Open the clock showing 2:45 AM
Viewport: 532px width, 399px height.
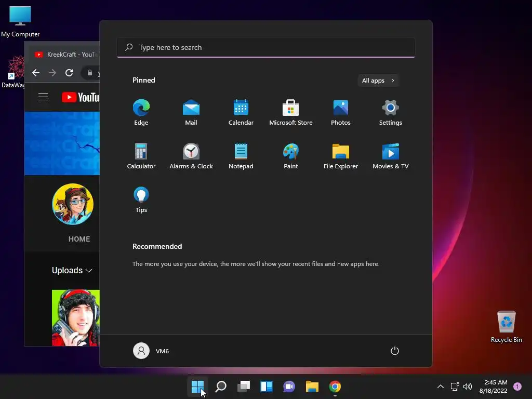494,387
